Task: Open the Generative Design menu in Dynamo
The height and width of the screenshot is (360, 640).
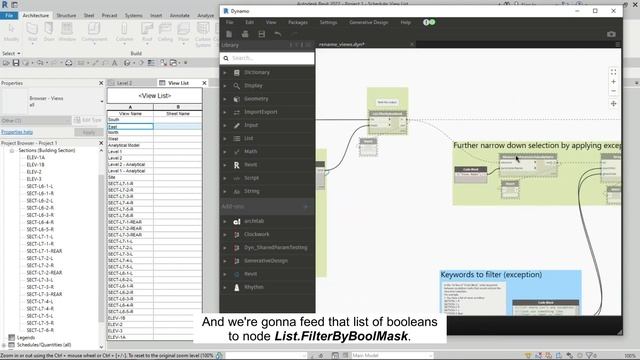Action: [369, 22]
